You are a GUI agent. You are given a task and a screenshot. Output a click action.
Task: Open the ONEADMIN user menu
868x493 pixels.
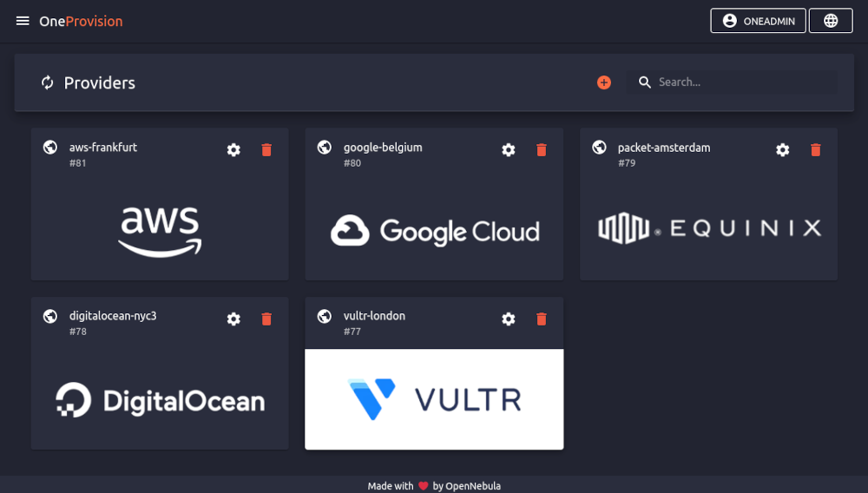758,21
